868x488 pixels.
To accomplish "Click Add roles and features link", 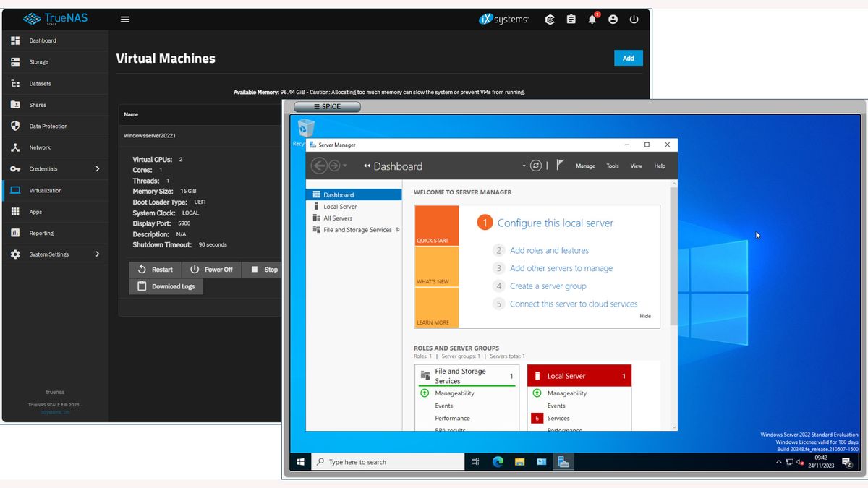I will [549, 250].
